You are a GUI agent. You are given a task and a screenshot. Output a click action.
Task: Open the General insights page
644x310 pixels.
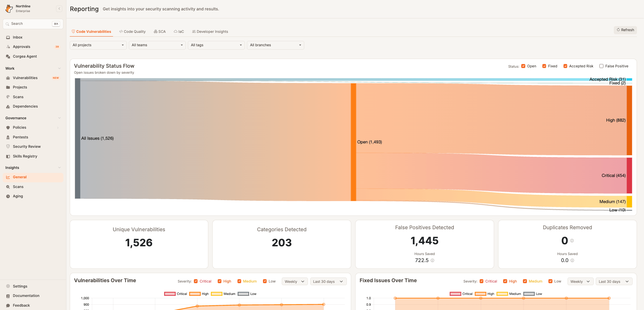(x=33, y=177)
